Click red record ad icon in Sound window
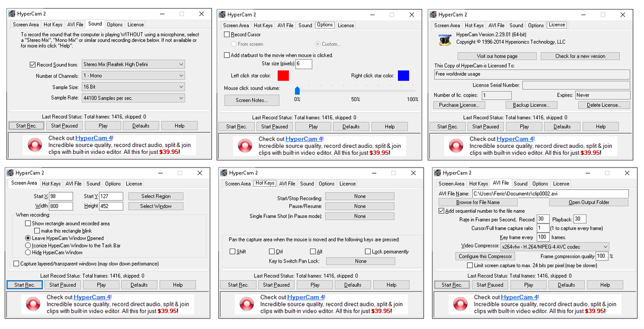644x329 pixels. tap(35, 145)
